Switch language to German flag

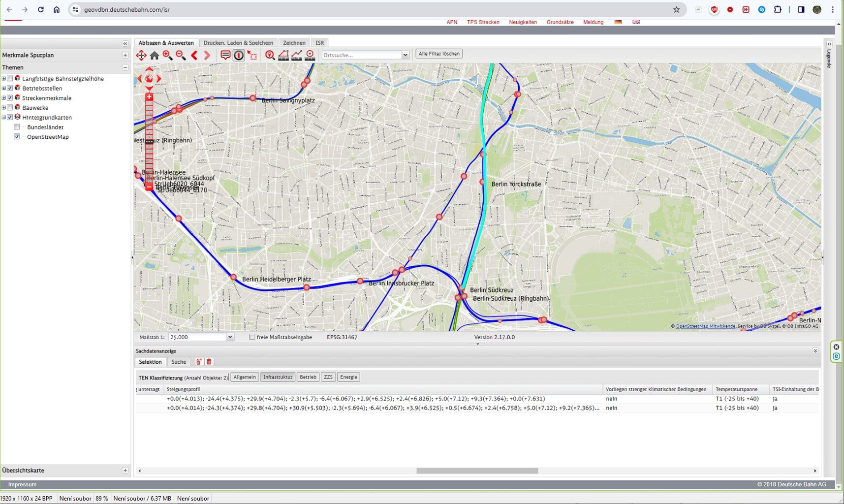point(618,22)
